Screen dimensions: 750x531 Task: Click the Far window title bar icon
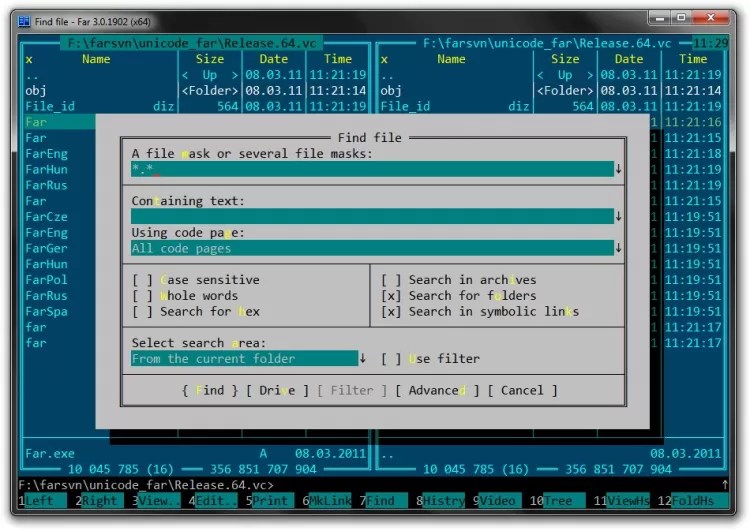point(24,22)
